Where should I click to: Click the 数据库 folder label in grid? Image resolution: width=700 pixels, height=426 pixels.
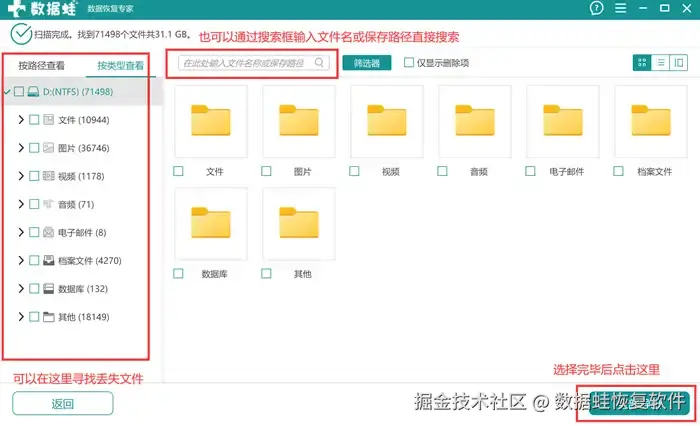[215, 274]
